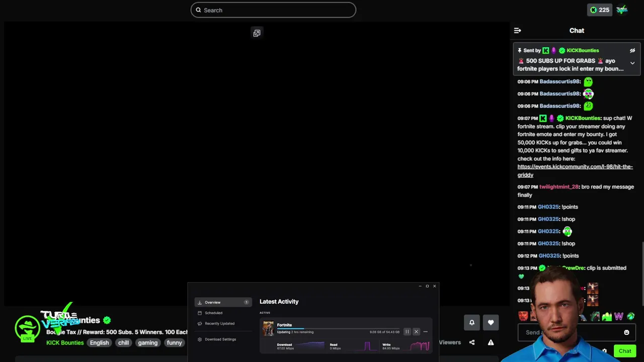Viewport: 644px width, 362px height.
Task: Click the search box at the top
Action: click(273, 10)
